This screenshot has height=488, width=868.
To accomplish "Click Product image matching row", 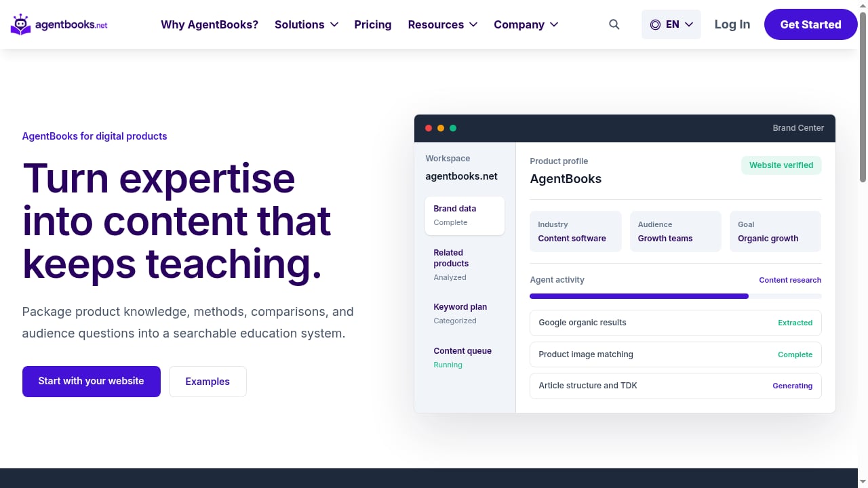I will coord(675,354).
